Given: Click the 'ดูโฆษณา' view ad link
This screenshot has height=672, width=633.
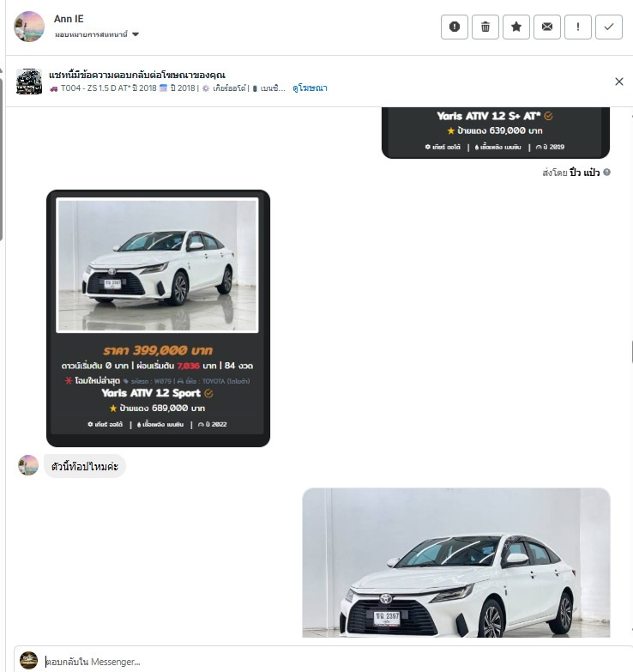Looking at the screenshot, I should (310, 88).
